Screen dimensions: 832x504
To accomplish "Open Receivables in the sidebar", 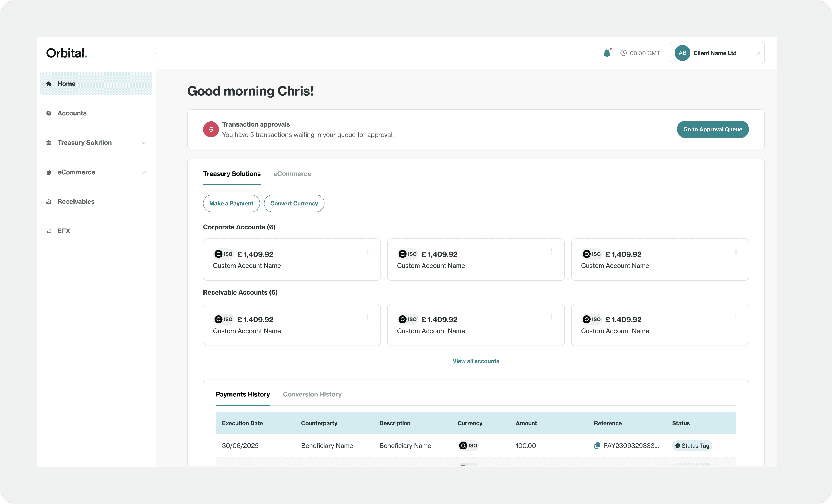I will 76,202.
